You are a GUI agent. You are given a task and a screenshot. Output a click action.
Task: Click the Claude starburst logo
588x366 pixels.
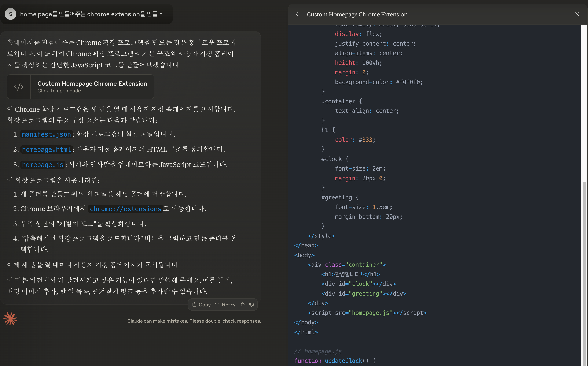(10, 319)
